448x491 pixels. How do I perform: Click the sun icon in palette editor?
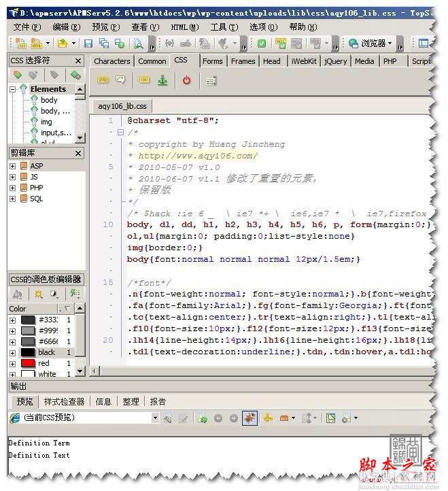point(38,294)
